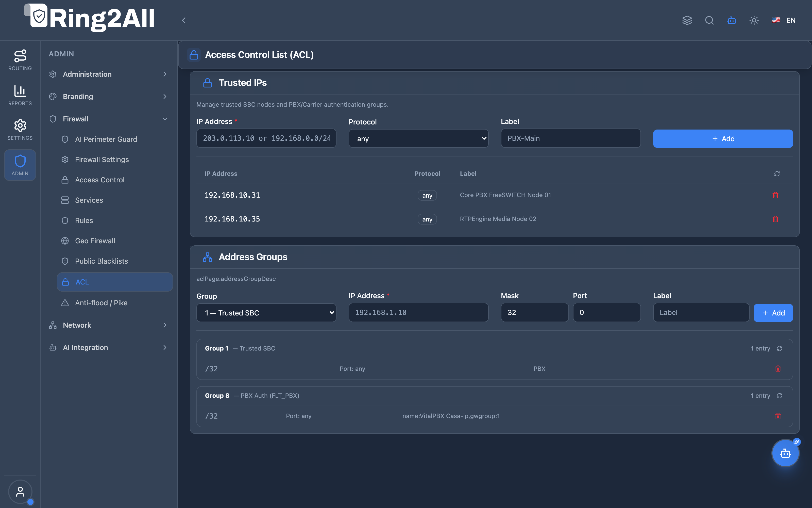The height and width of the screenshot is (508, 812).
Task: Delete the PBX entry in Group 1
Action: click(778, 369)
